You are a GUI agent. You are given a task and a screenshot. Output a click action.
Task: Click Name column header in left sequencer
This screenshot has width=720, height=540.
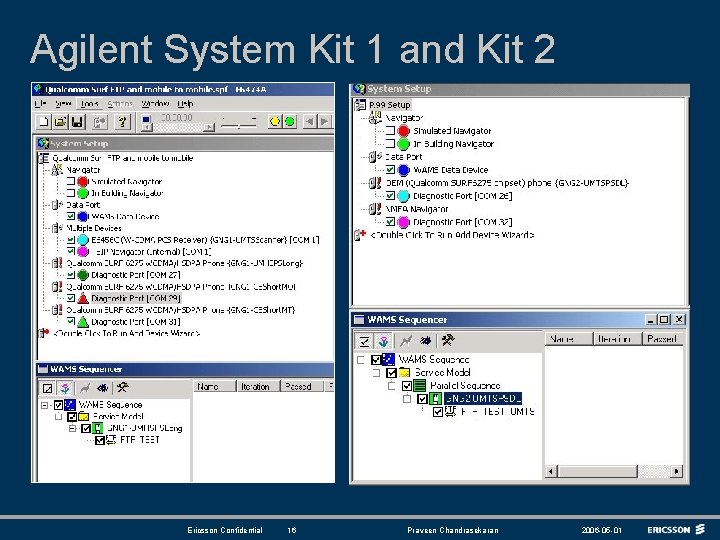(214, 387)
